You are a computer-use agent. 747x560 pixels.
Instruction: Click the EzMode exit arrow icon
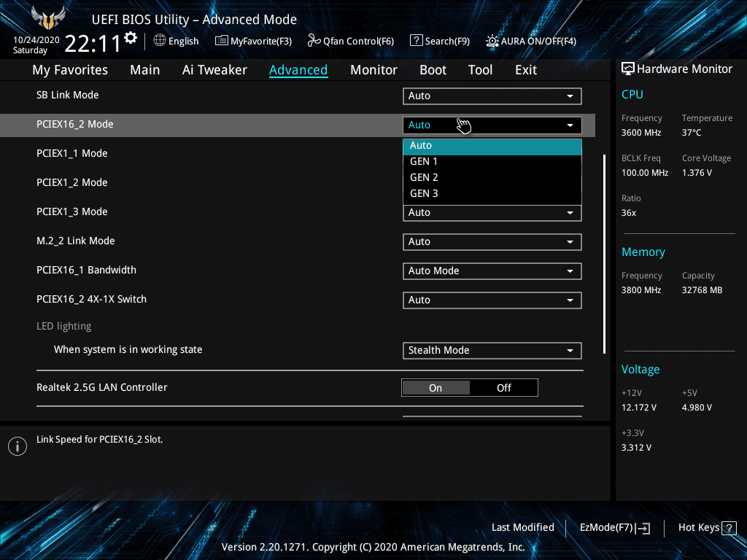[643, 528]
